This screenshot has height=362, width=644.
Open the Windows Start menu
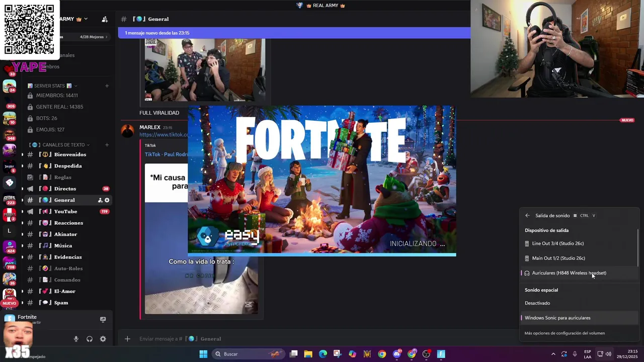tap(203, 354)
